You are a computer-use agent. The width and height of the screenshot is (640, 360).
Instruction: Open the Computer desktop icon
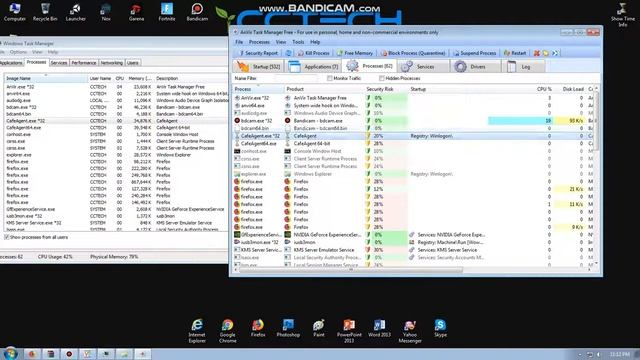14,12
